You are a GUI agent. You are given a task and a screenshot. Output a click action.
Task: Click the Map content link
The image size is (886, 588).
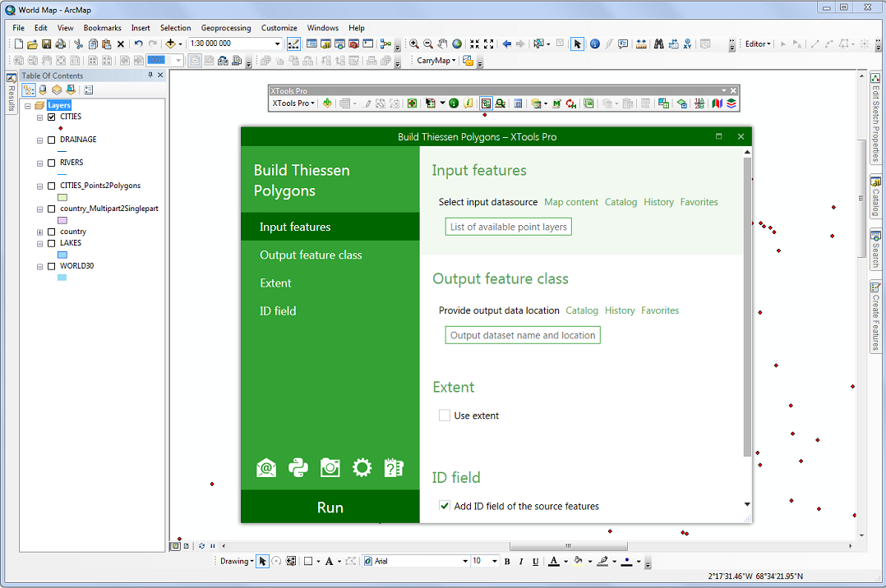pos(570,202)
